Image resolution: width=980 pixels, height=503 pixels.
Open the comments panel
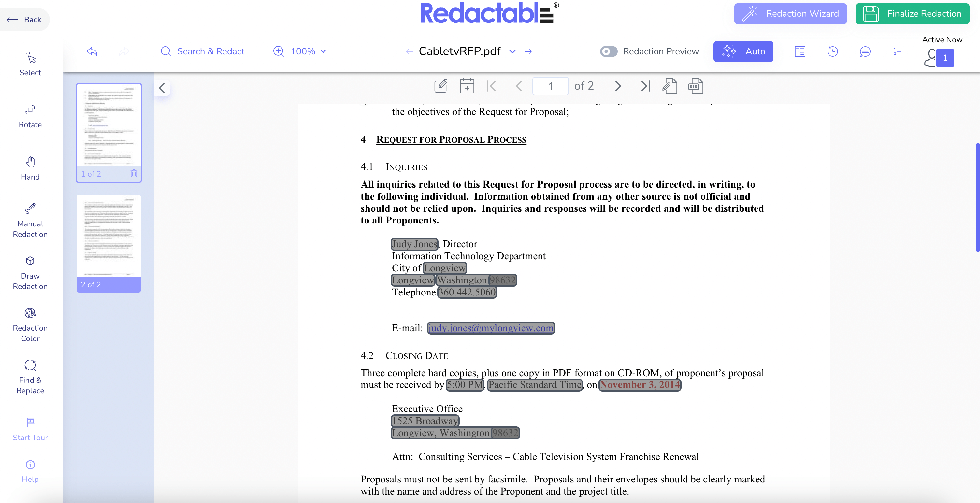click(x=865, y=51)
